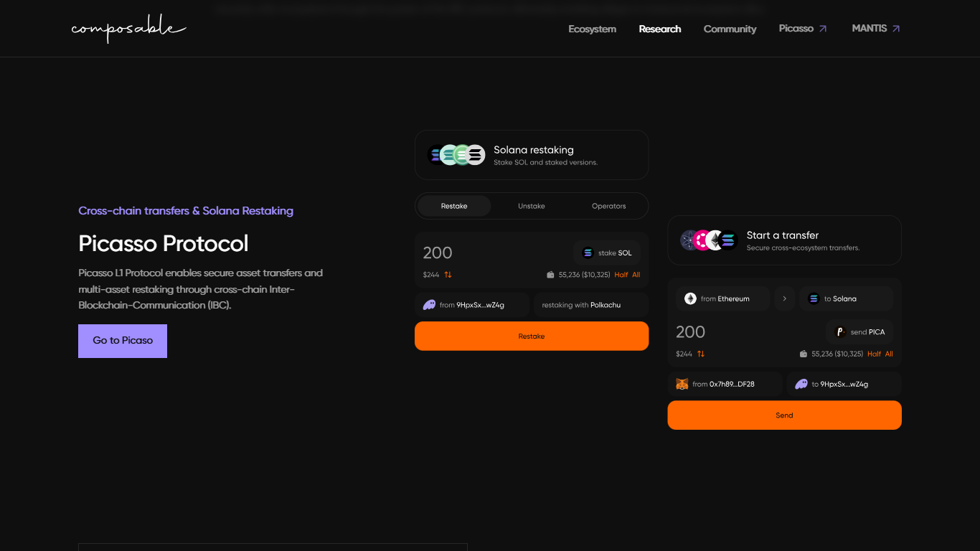The image size is (980, 551).
Task: Click the Ethereum logo in from Ethereum selector
Action: pos(691,298)
